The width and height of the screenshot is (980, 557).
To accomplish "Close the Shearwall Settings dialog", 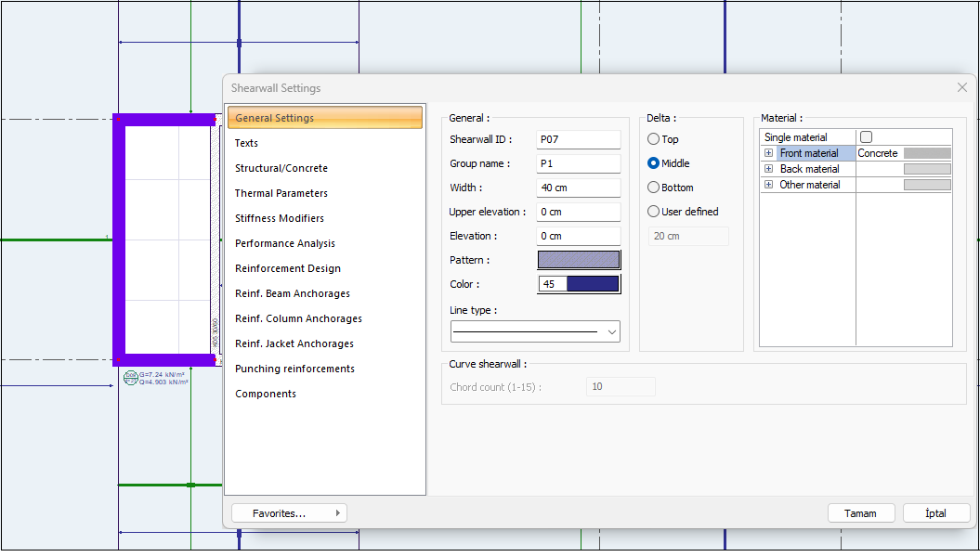I will coord(961,87).
